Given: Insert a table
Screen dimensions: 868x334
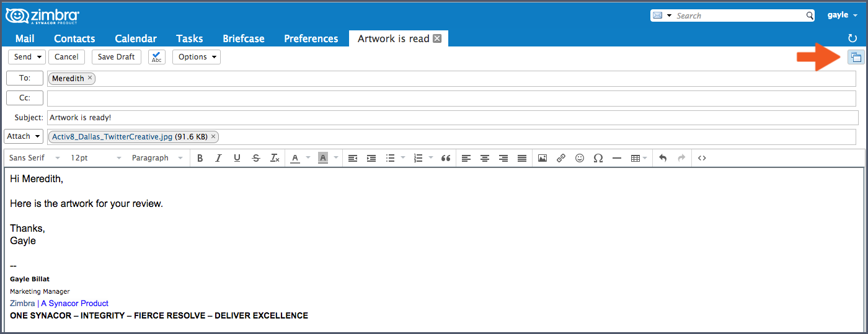Looking at the screenshot, I should pyautogui.click(x=635, y=158).
